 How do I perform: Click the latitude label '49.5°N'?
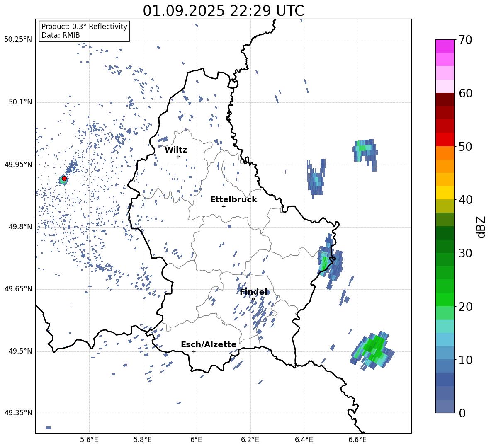tap(20, 351)
